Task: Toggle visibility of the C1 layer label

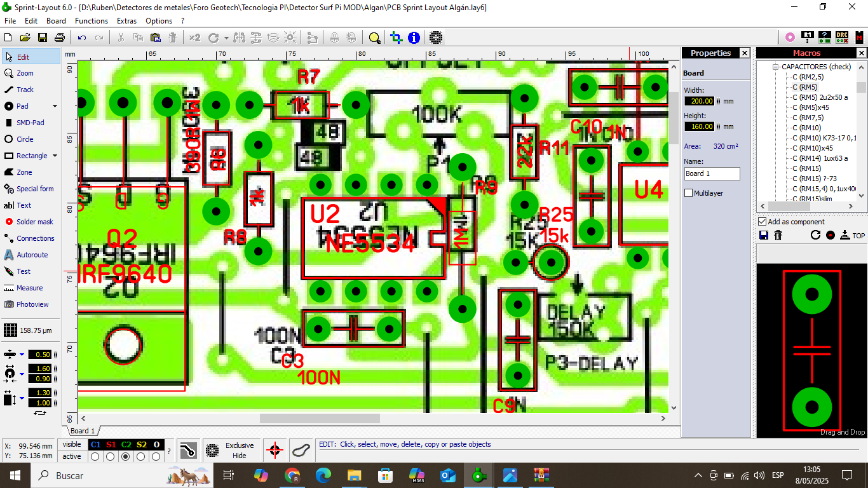Action: click(x=95, y=445)
